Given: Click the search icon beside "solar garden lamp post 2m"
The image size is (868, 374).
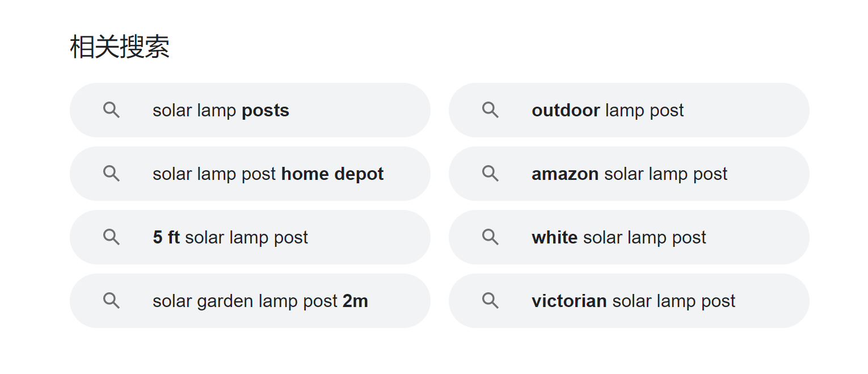Looking at the screenshot, I should (111, 301).
